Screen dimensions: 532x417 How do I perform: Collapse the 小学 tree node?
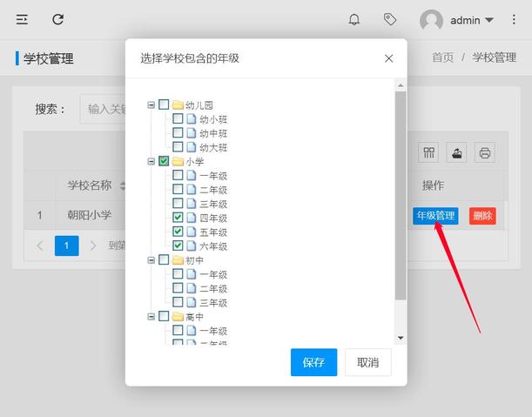click(151, 161)
